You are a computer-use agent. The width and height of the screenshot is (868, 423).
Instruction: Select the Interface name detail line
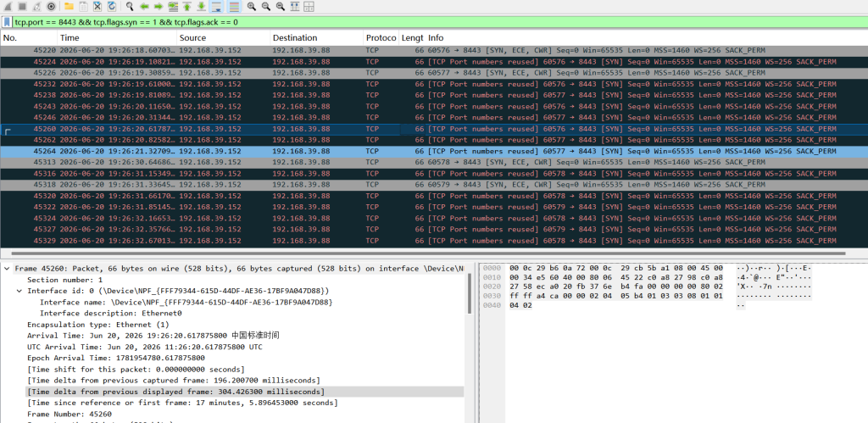click(x=186, y=302)
